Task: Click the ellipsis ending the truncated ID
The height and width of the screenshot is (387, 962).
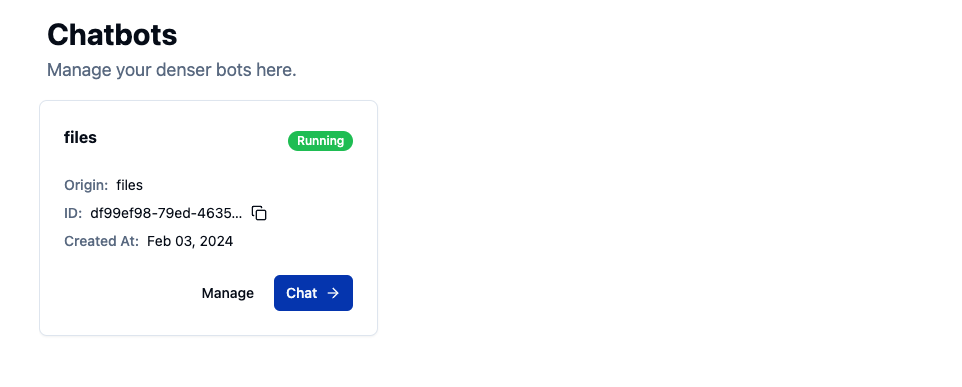Action: 238,216
